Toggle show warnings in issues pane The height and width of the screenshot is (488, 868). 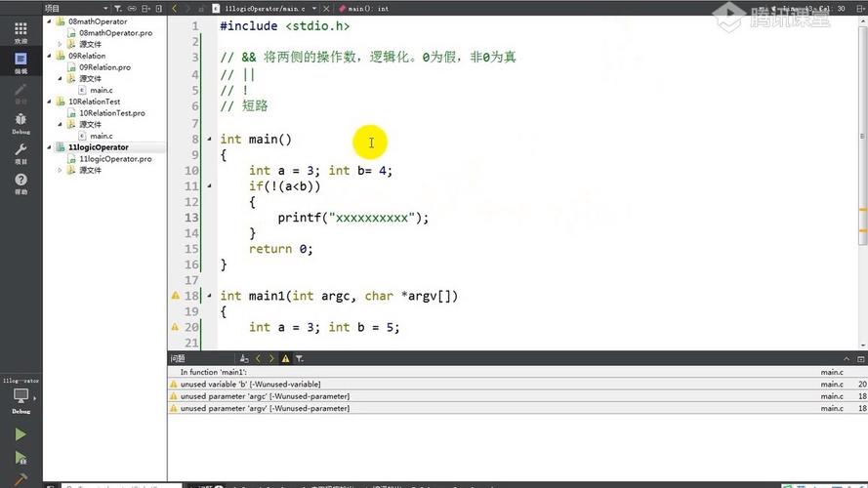point(286,358)
